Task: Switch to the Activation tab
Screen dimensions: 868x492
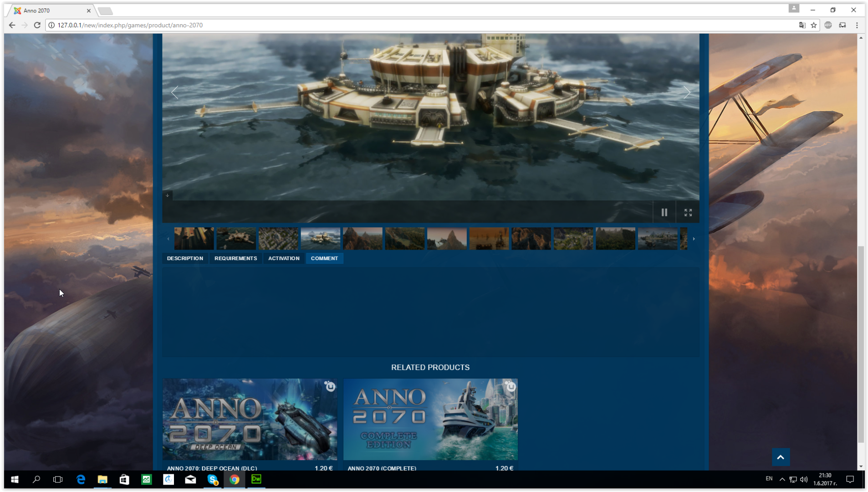Action: (x=284, y=258)
